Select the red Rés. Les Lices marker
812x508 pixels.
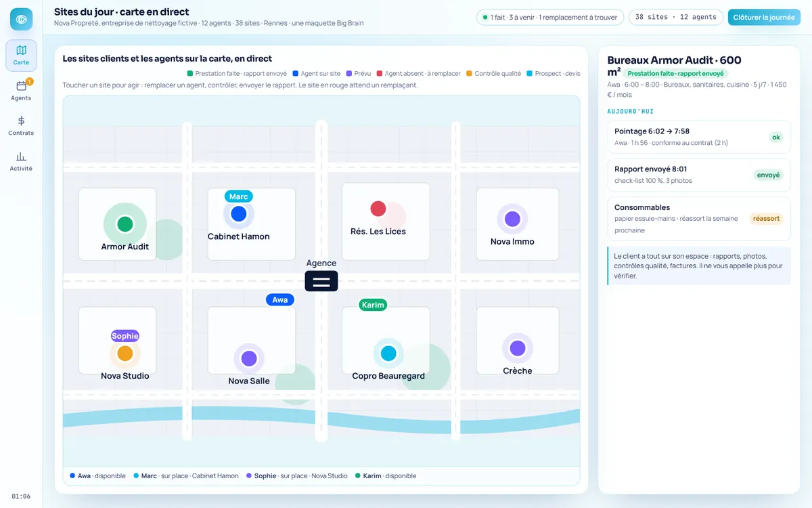pyautogui.click(x=378, y=209)
